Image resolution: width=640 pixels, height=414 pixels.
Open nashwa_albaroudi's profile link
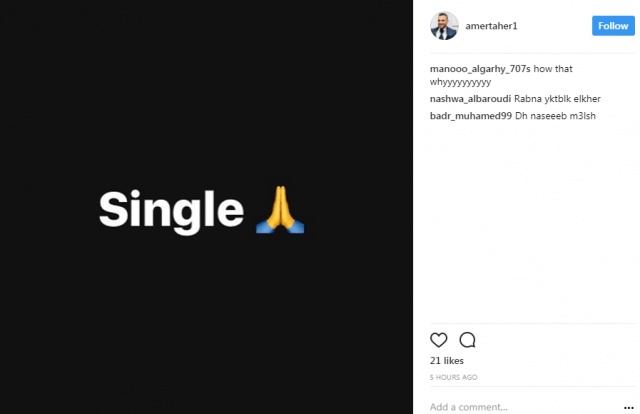(470, 100)
